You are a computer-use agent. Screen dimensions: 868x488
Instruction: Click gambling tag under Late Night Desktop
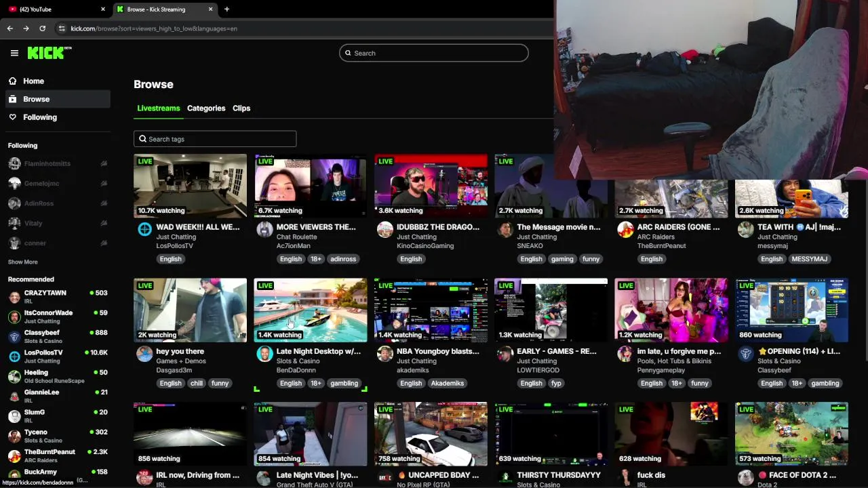click(x=344, y=383)
